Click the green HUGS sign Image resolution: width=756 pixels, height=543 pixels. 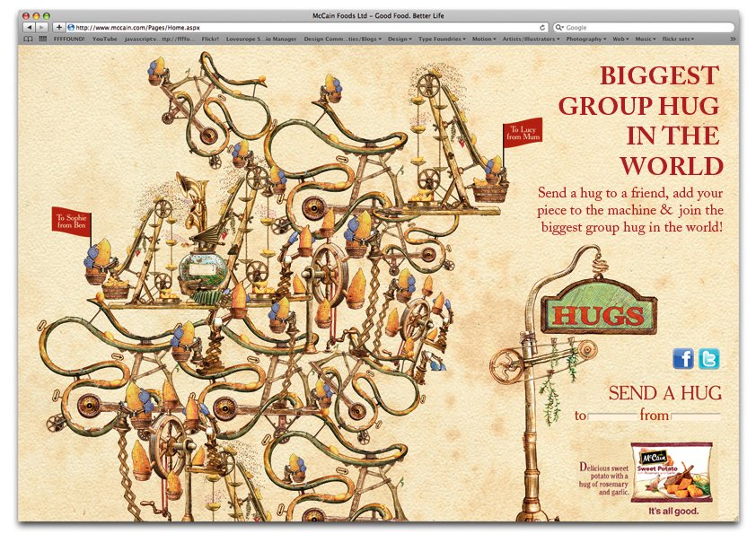[598, 307]
